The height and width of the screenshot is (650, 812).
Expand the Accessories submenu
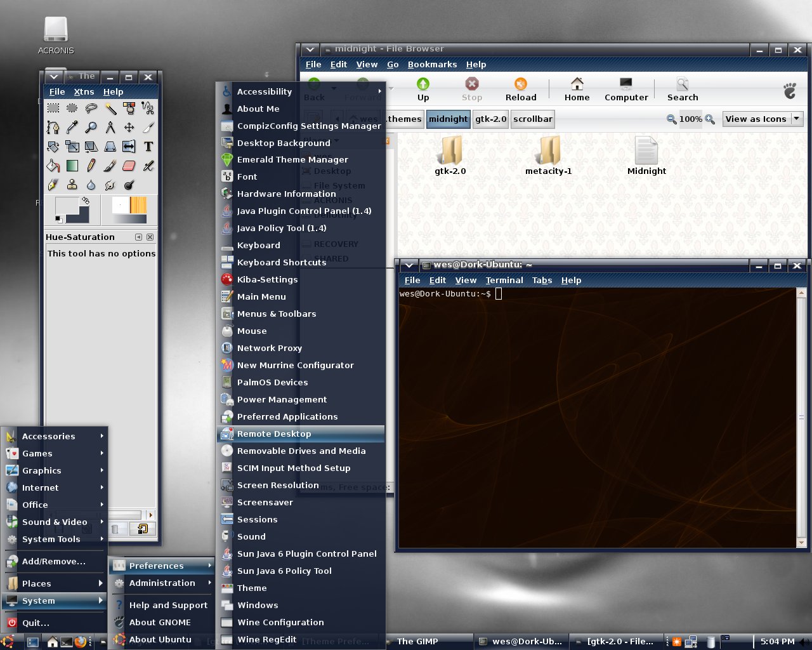click(x=55, y=436)
